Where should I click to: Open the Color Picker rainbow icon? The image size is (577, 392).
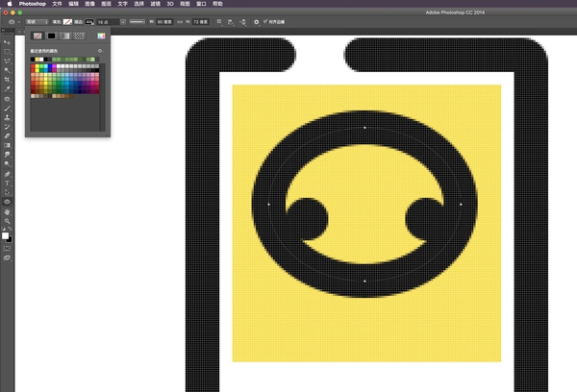click(101, 36)
